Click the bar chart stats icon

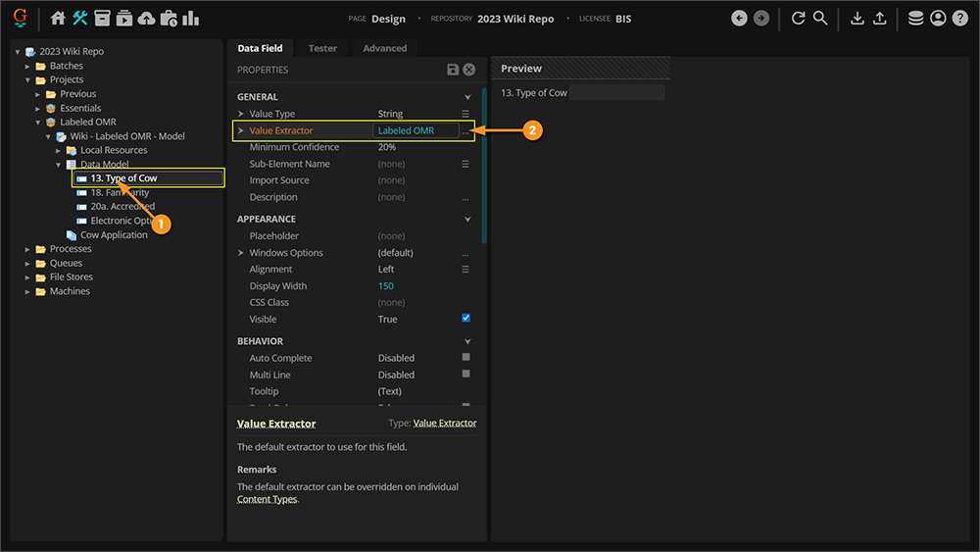[190, 19]
